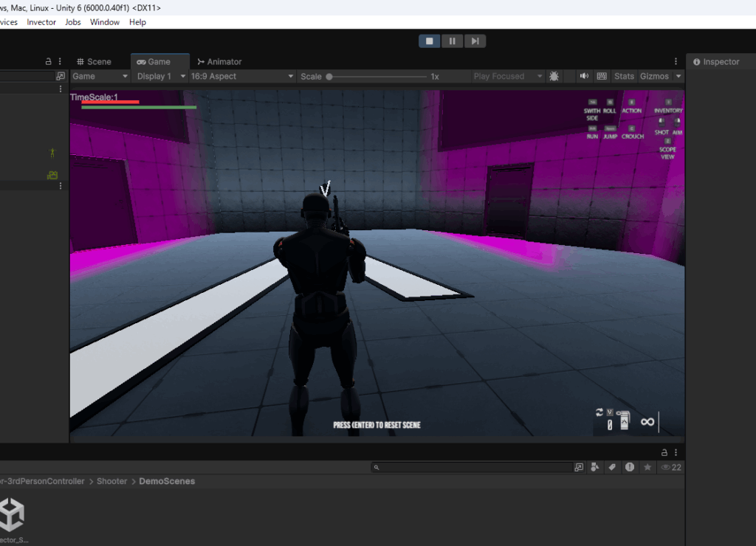This screenshot has width=756, height=546.
Task: Search by type icon in Project panel
Action: coord(595,467)
